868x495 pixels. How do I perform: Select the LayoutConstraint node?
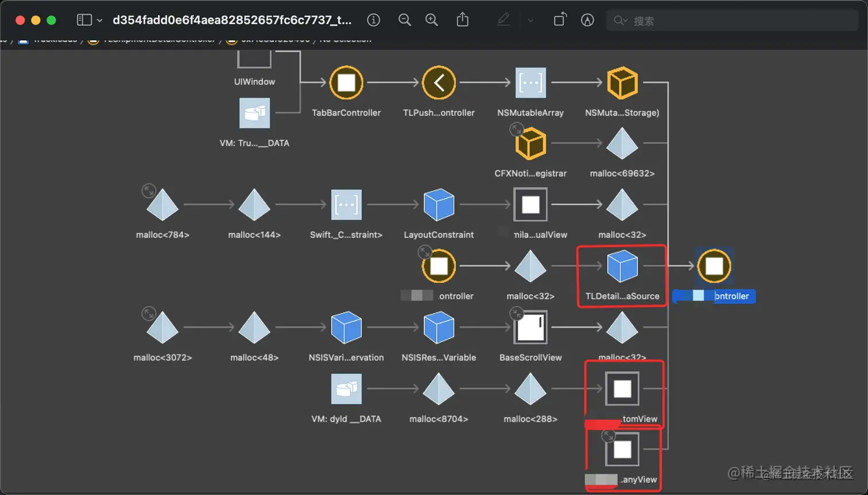(x=439, y=205)
